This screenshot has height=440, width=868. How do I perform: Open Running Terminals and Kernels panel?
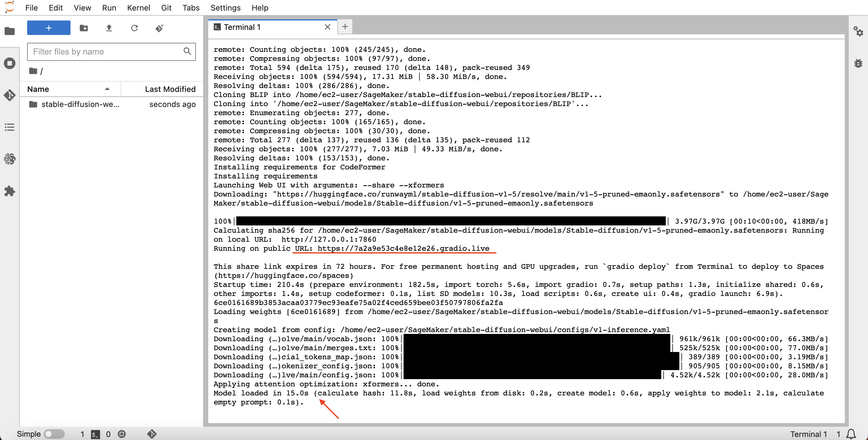click(9, 63)
